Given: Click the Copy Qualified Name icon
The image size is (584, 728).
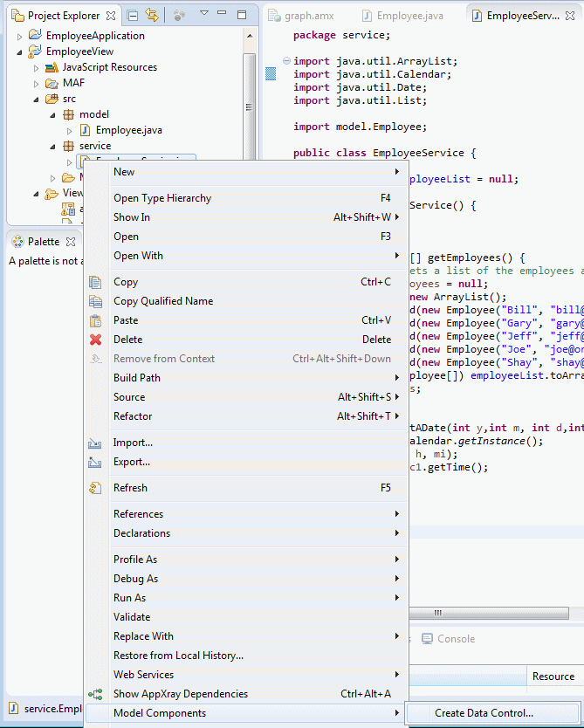Looking at the screenshot, I should click(x=95, y=301).
